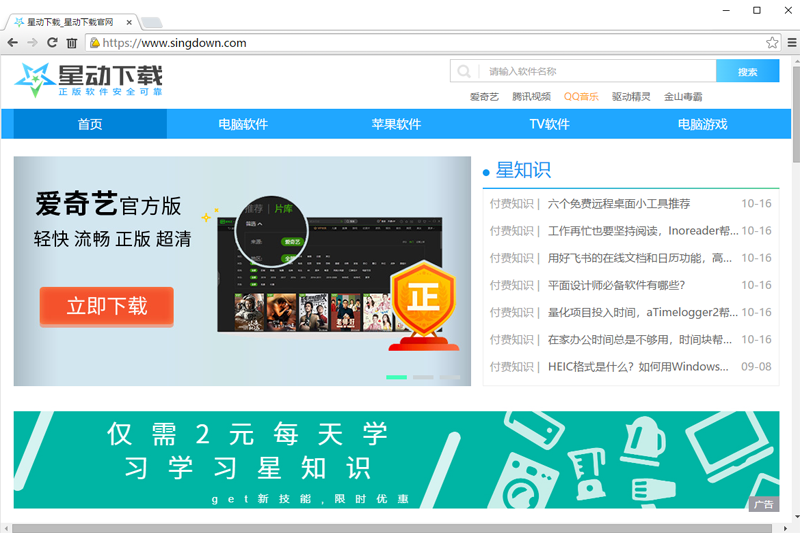Click 付费知识 tag beside 六个免费远程桌面

click(511, 204)
